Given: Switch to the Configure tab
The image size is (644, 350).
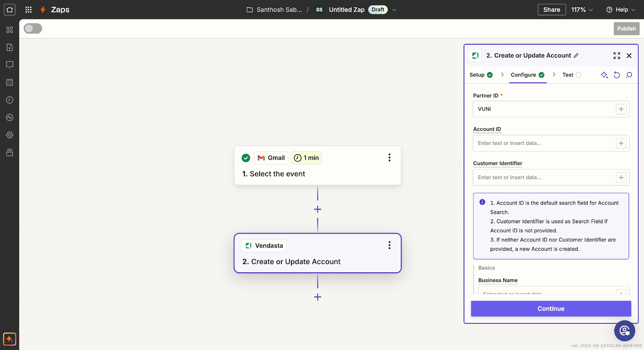Looking at the screenshot, I should (x=528, y=75).
